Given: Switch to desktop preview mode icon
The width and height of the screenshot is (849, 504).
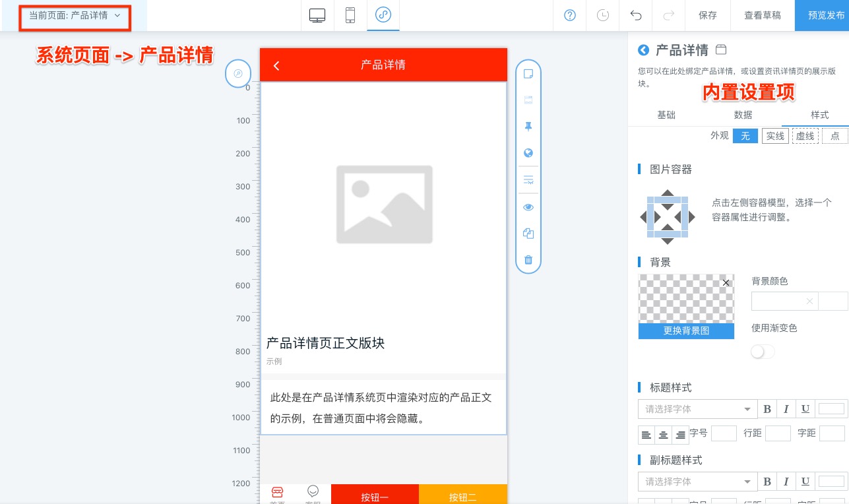Looking at the screenshot, I should 317,15.
